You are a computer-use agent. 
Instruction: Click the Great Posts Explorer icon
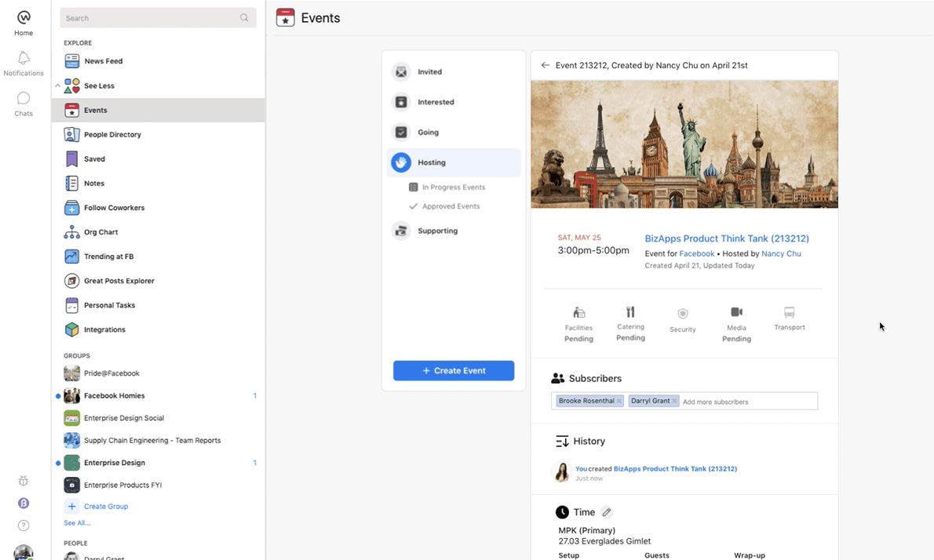pyautogui.click(x=71, y=281)
